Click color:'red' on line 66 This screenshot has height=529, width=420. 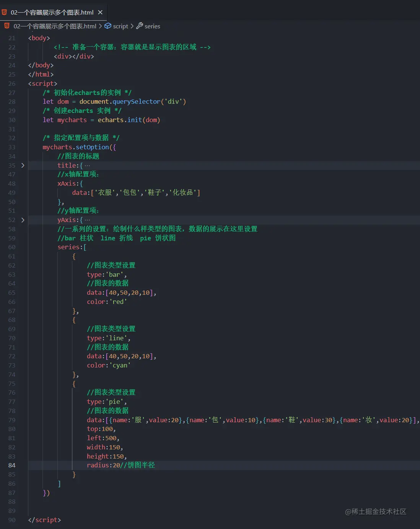[x=107, y=302]
